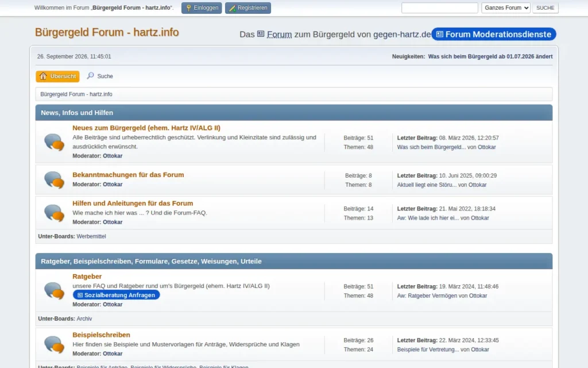Click the speech bubble icon of Bekanntmachungen board
588x368 pixels.
point(54,179)
